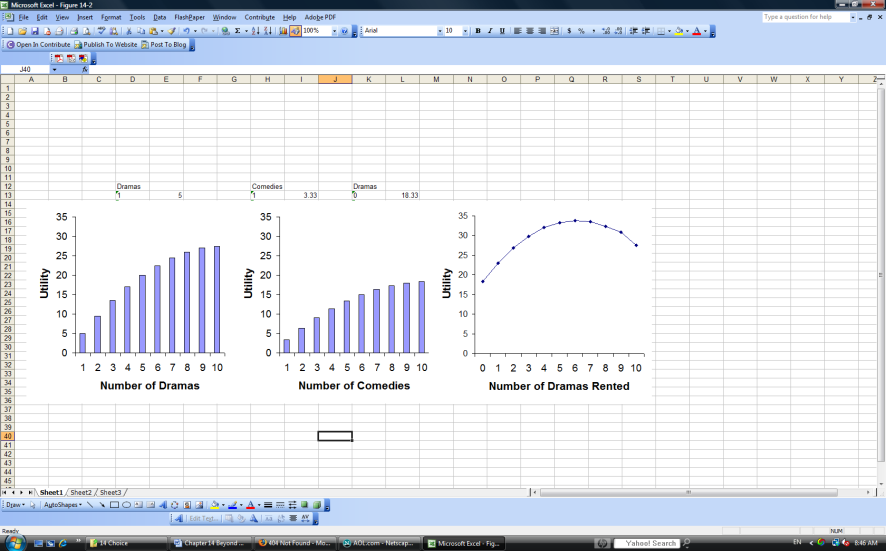This screenshot has width=886, height=551.
Task: Expand the Borders dropdown arrow
Action: pyautogui.click(x=670, y=31)
